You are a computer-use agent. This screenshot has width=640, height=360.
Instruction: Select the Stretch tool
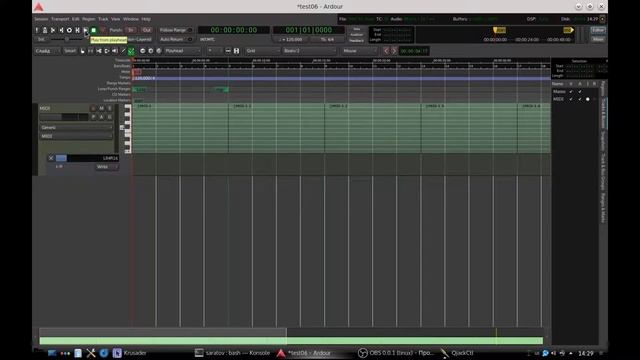coord(107,51)
